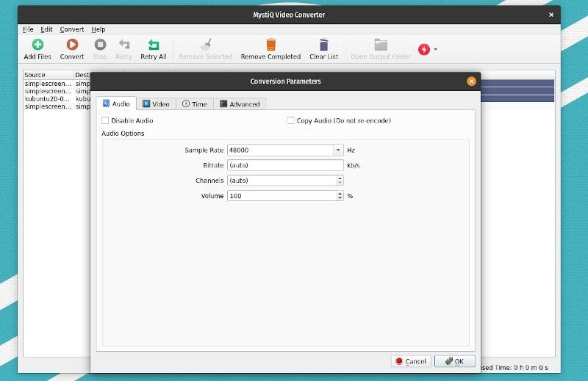Open the Video tab

156,104
